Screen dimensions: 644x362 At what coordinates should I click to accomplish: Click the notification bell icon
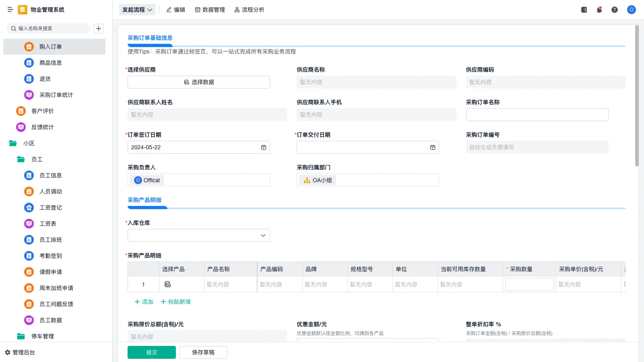coord(599,10)
